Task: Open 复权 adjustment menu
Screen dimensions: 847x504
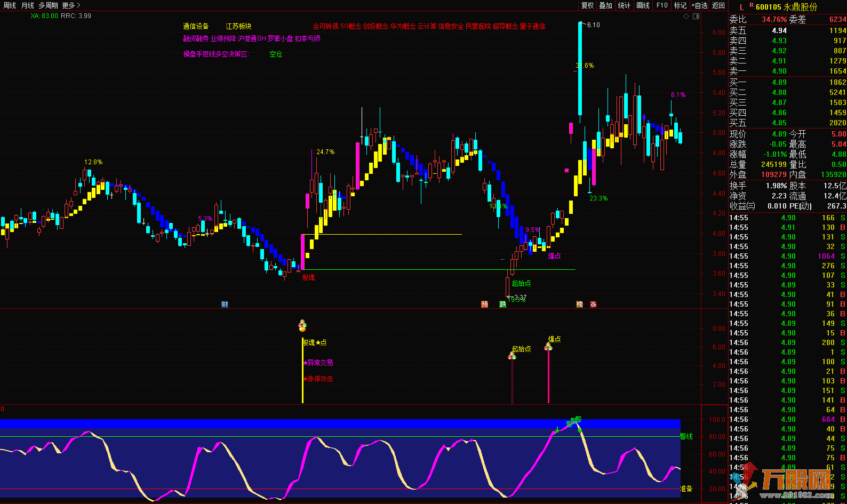Action: [x=587, y=5]
